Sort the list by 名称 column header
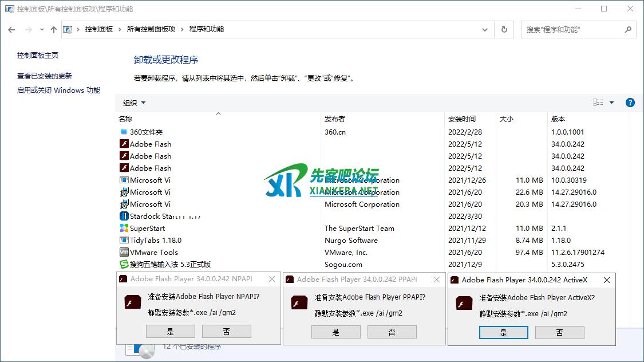 coord(125,119)
